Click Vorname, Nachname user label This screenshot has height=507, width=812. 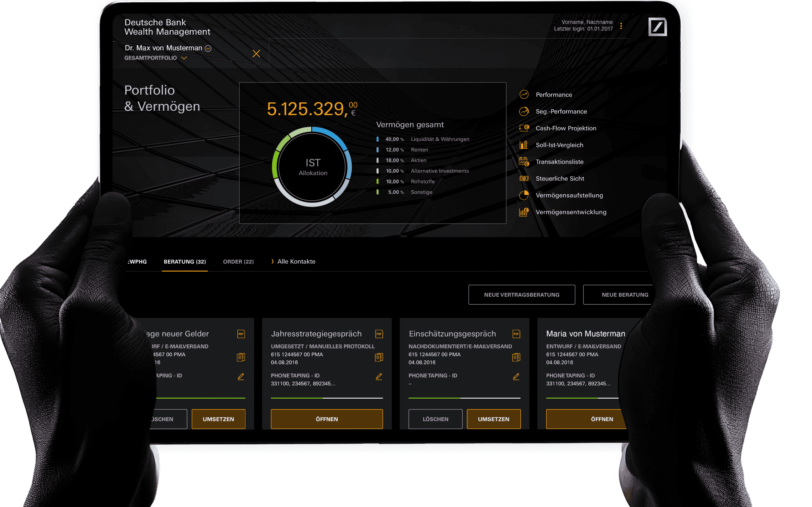(x=587, y=22)
